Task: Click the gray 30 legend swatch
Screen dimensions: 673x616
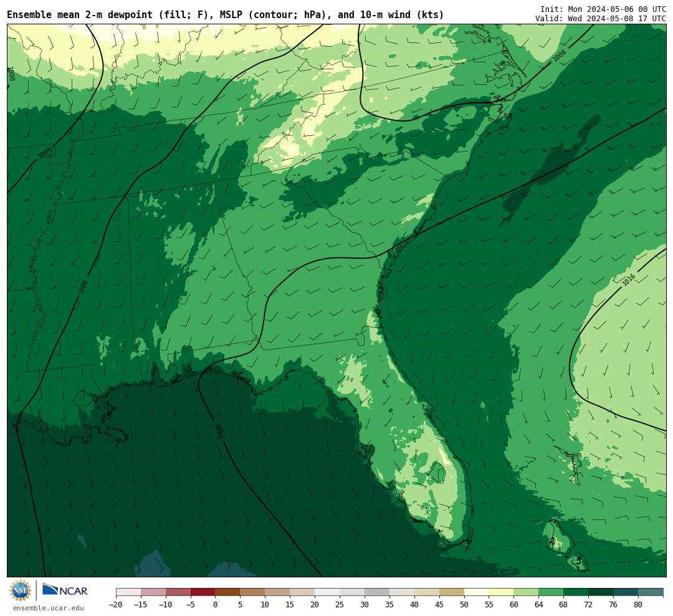Action: (377, 592)
